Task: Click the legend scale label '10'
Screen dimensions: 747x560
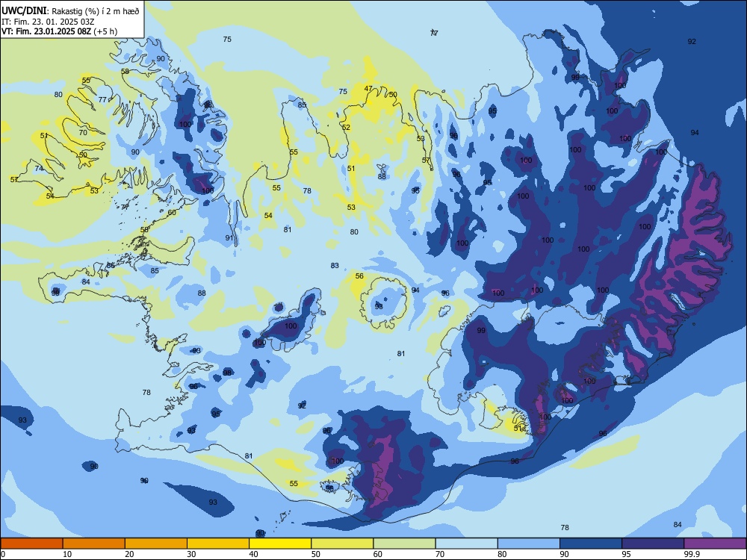Action: click(x=67, y=554)
